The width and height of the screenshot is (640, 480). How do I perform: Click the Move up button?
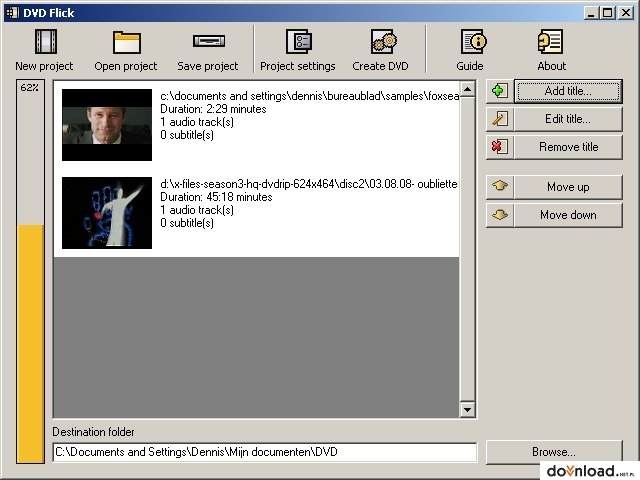568,187
